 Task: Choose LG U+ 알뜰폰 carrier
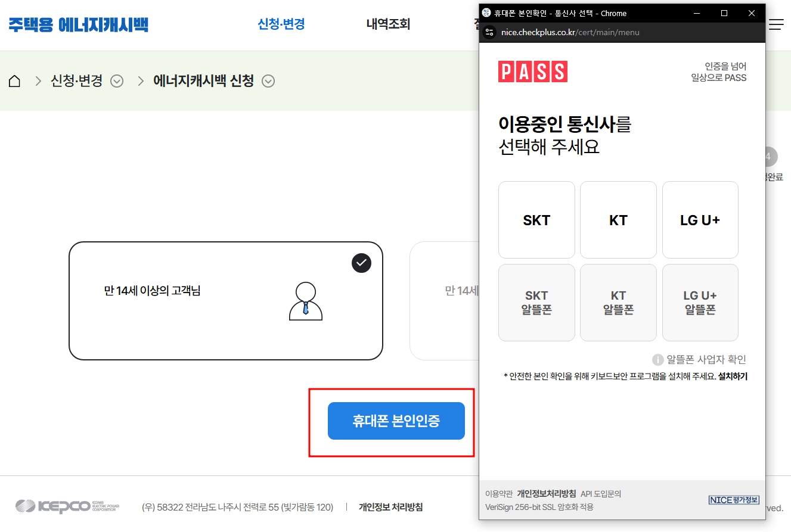700,303
